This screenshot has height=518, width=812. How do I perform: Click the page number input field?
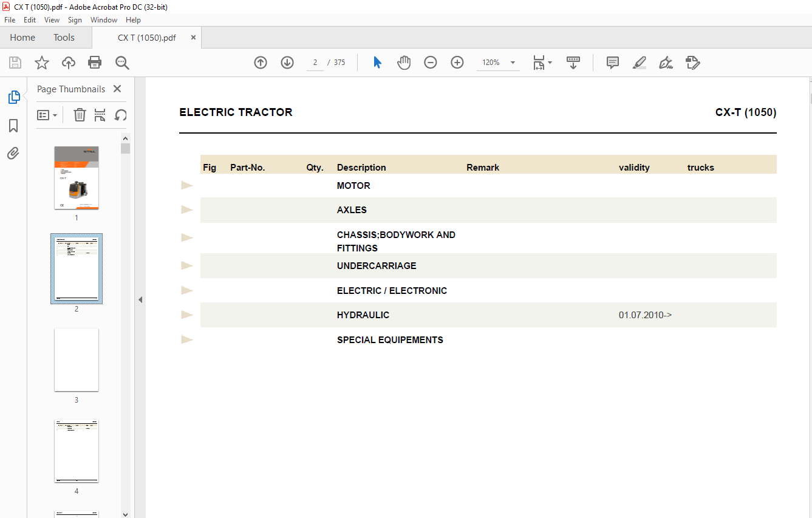315,63
